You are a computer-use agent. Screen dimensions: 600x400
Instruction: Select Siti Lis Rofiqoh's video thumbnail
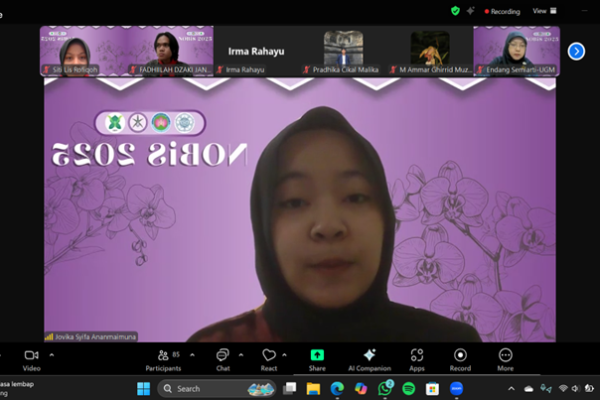click(83, 51)
